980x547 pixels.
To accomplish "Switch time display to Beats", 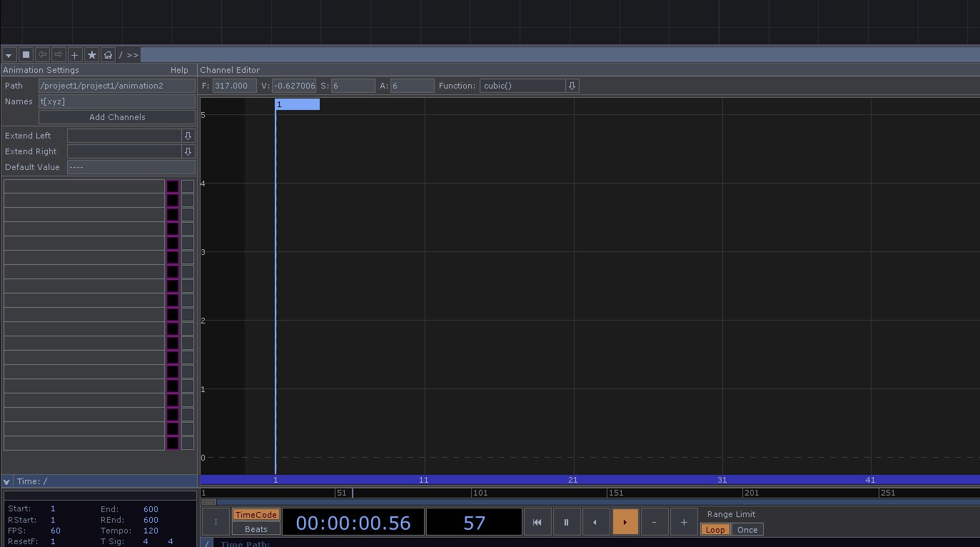I will (x=256, y=529).
